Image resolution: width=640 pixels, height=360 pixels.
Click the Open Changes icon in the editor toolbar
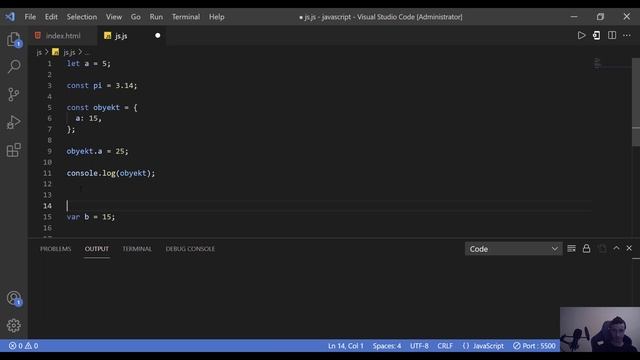click(x=596, y=36)
